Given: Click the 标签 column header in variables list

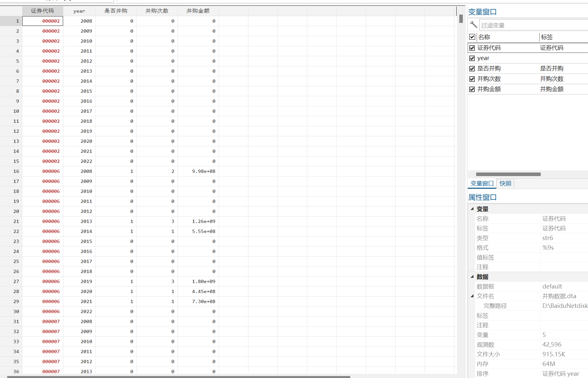Looking at the screenshot, I should [564, 37].
